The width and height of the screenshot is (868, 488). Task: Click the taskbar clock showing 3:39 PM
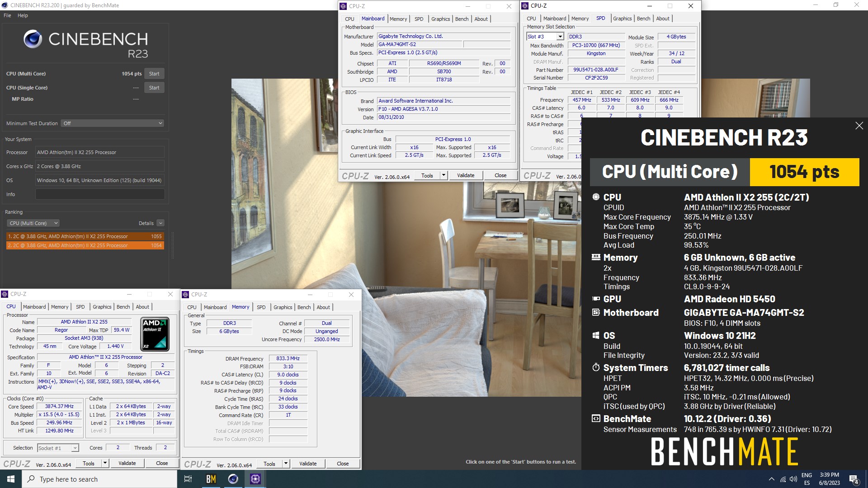[x=829, y=479]
